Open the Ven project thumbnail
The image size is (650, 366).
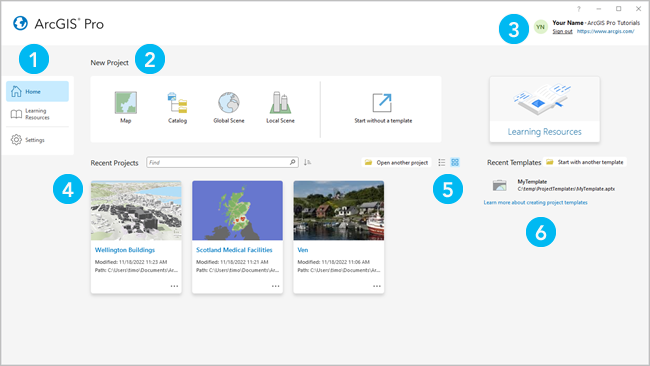pyautogui.click(x=339, y=211)
